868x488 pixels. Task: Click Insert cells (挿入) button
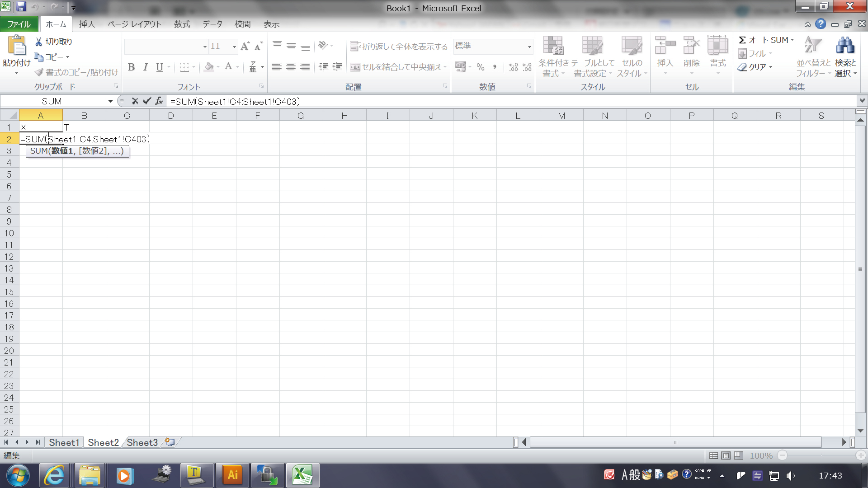pos(665,55)
